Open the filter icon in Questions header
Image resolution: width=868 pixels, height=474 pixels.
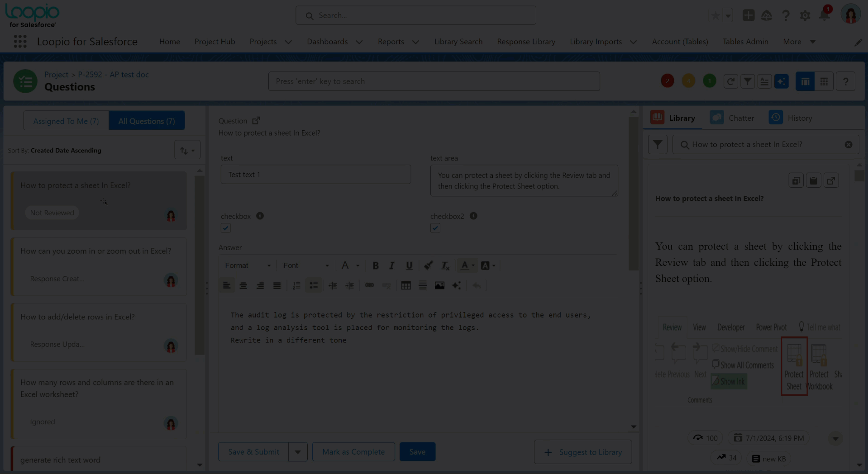point(748,81)
